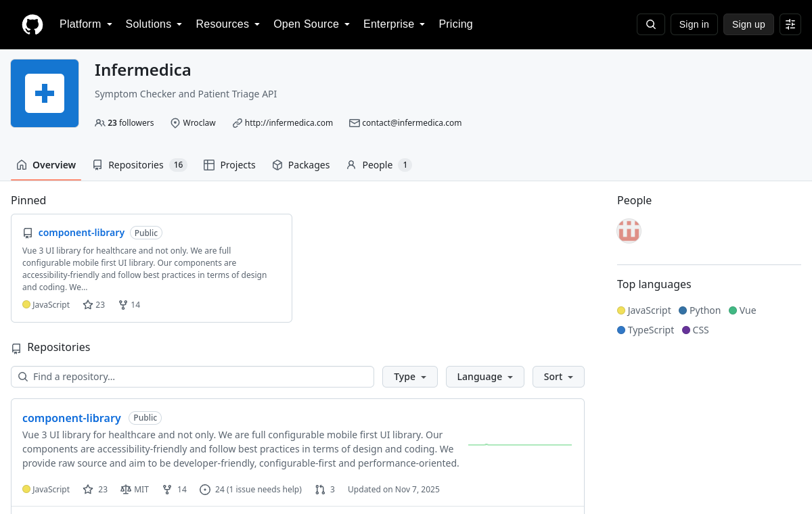Expand the Enterprise menu
The height and width of the screenshot is (514, 812).
[394, 24]
